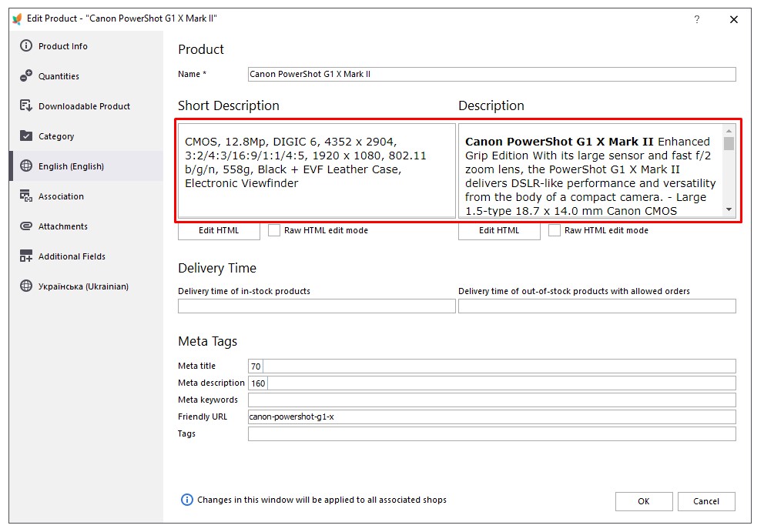Click the Category folder icon
The image size is (764, 532).
26,136
